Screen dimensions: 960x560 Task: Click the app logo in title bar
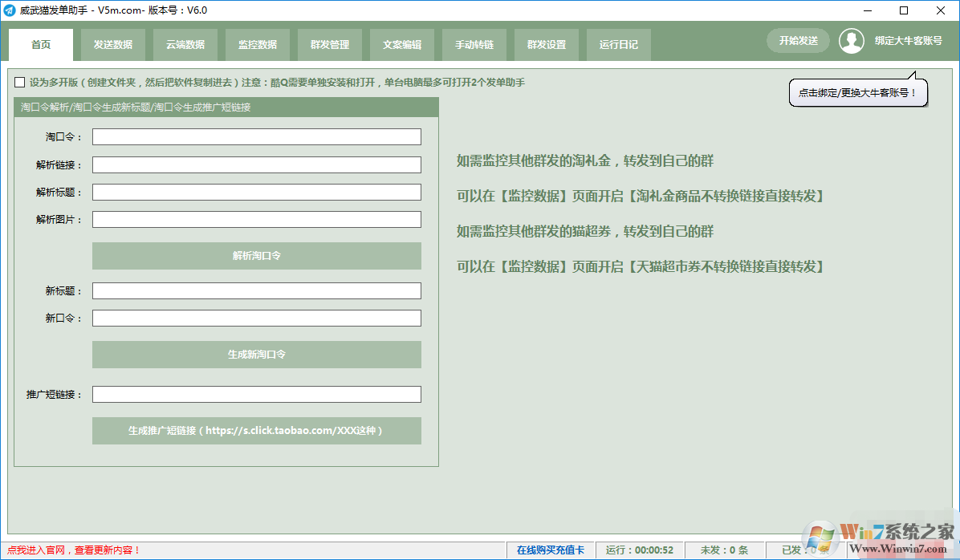tap(10, 10)
